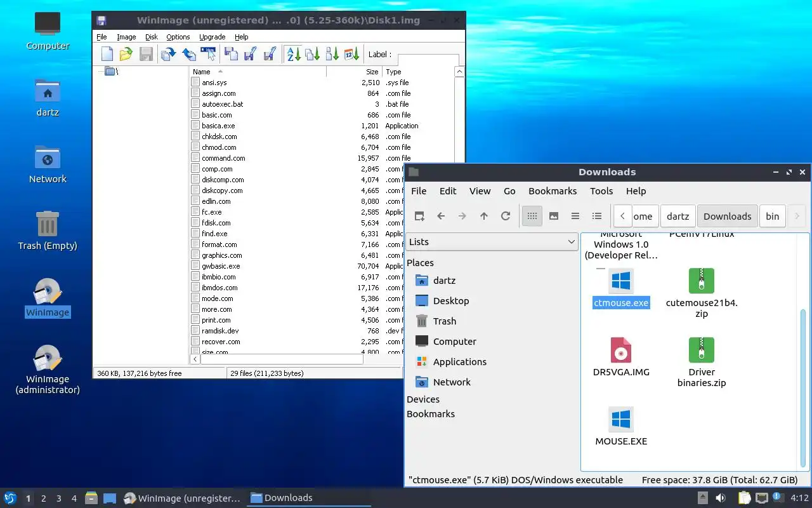Click the grayed Save floppy icon in WinImage

click(x=146, y=54)
